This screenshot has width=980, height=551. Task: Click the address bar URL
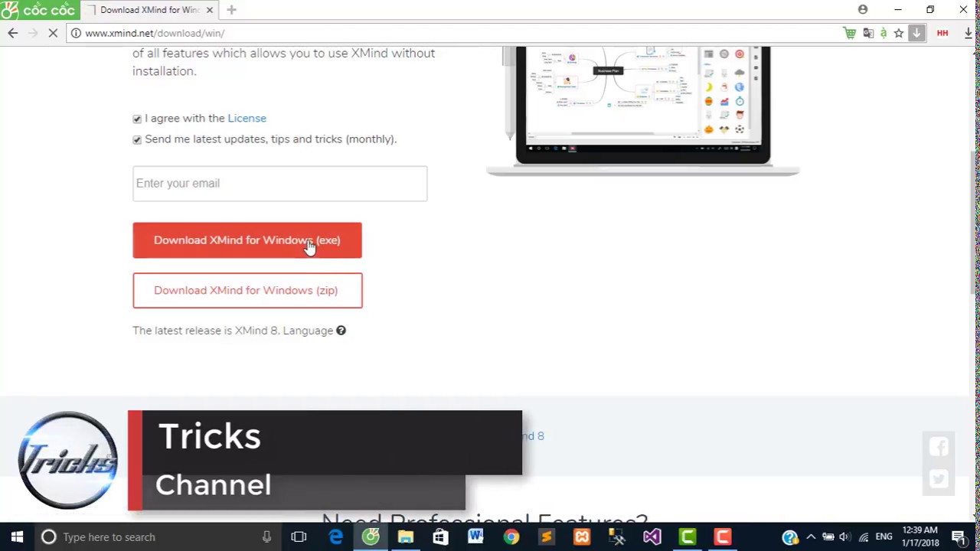155,33
